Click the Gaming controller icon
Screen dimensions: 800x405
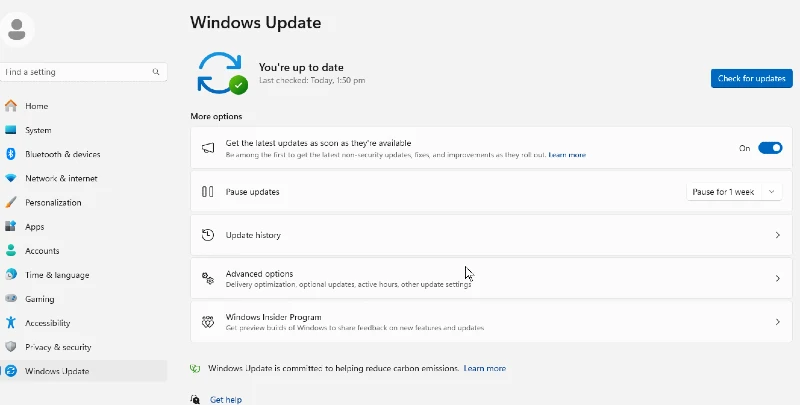click(11, 298)
